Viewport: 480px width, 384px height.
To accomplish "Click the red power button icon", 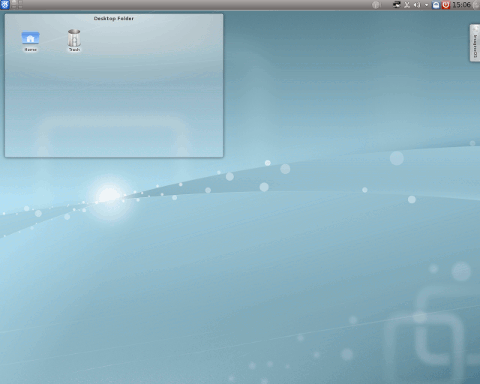I will [x=446, y=5].
